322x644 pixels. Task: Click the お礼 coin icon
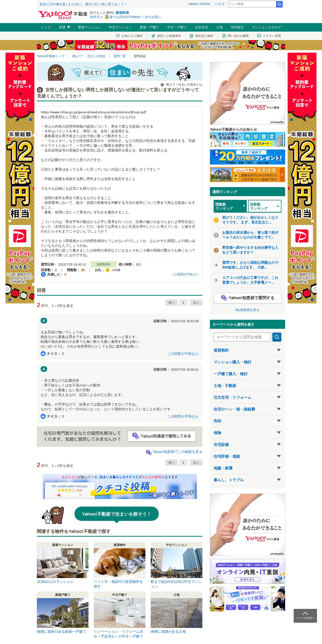pyautogui.click(x=108, y=270)
